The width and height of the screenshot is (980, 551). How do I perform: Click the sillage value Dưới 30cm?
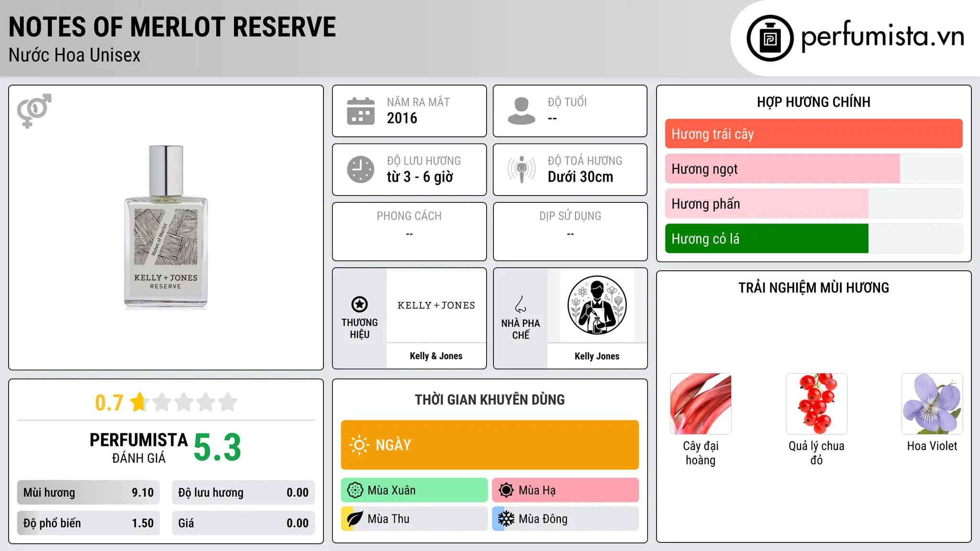(580, 177)
